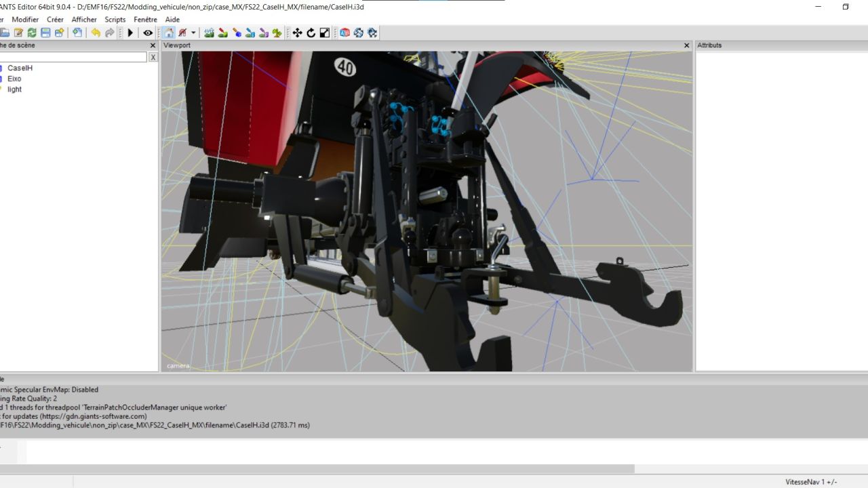Viewport: 868px width, 488px height.
Task: Click the scene graph filter input field
Action: [73, 58]
